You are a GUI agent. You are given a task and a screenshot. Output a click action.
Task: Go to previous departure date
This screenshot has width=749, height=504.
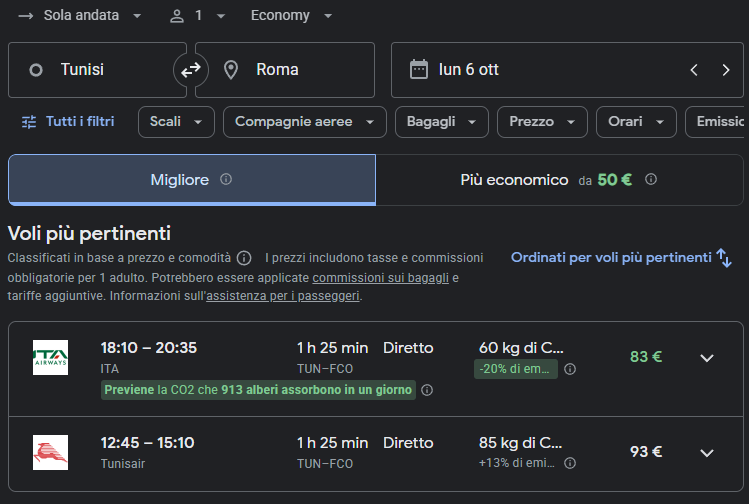[694, 70]
